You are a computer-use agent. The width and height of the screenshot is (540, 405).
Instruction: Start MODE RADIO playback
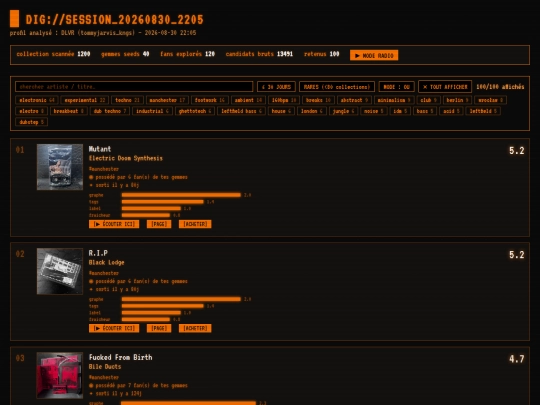(374, 55)
